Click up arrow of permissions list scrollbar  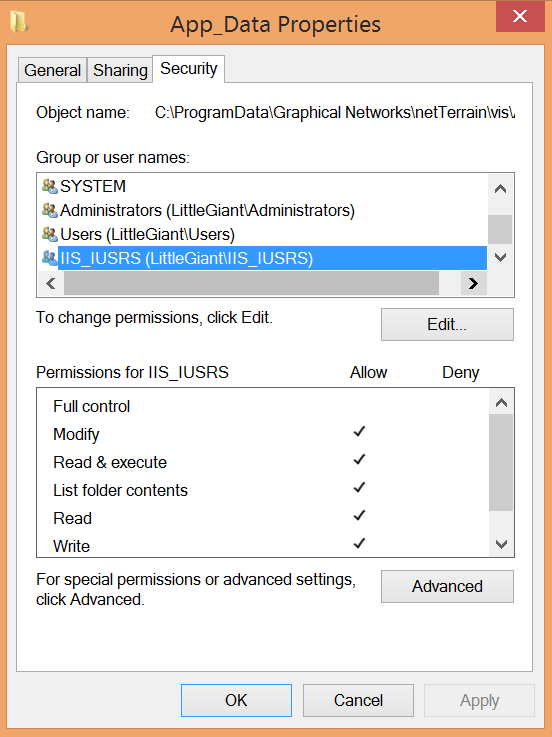[501, 403]
